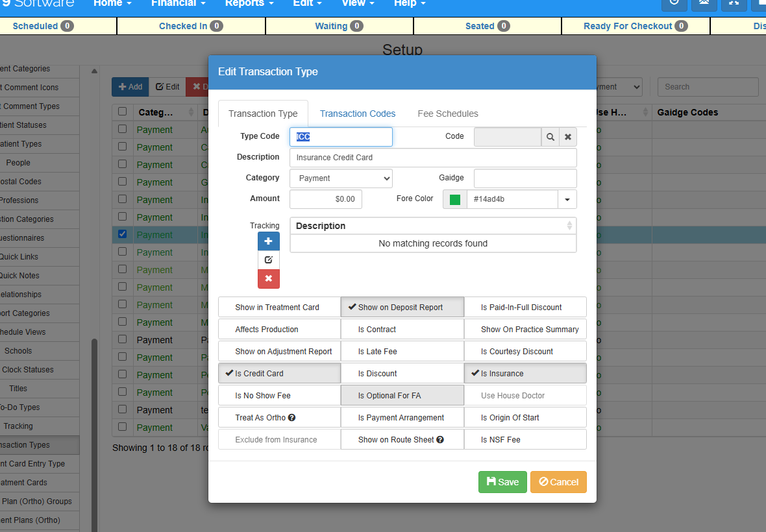Sort by the Category column header arrows

[191, 112]
